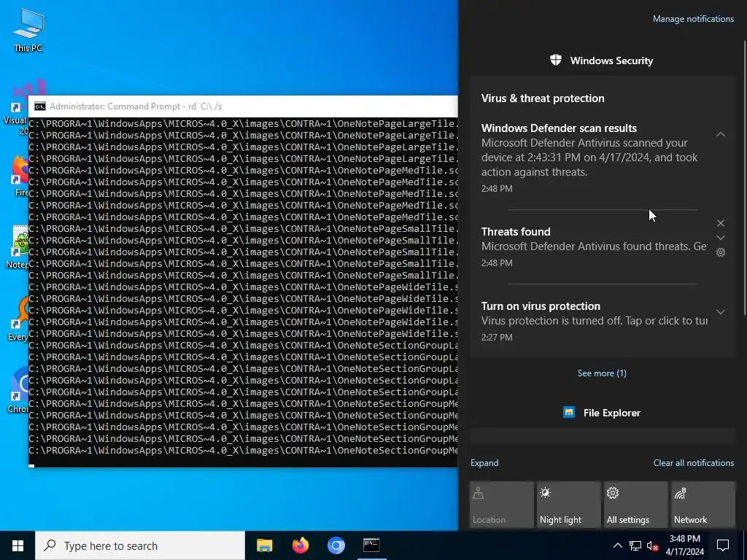
Task: Click Command Prompt title text
Action: coord(135,106)
